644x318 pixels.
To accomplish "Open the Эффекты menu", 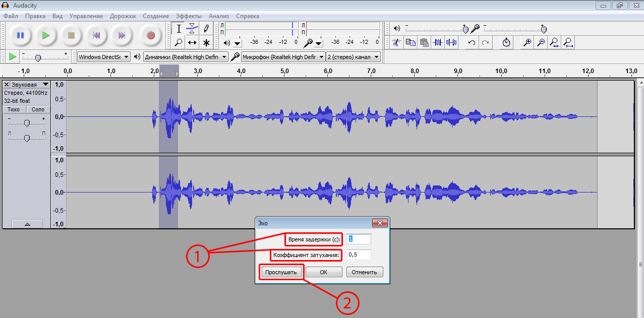I will tap(189, 16).
